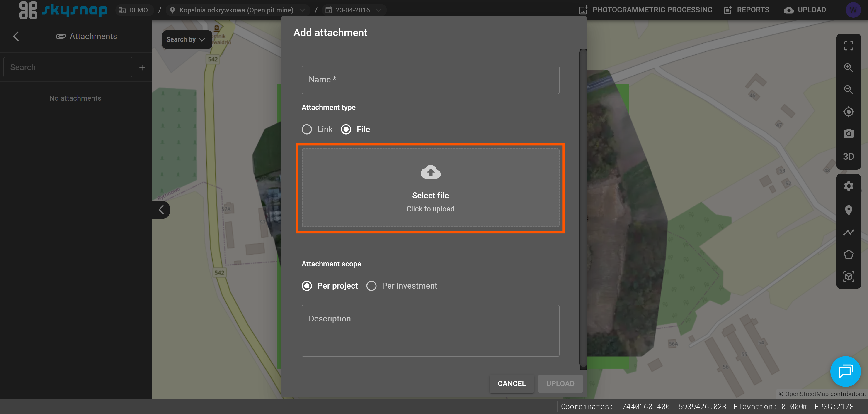Image resolution: width=868 pixels, height=414 pixels.
Task: Click the 'No attachments' message
Action: pos(75,98)
